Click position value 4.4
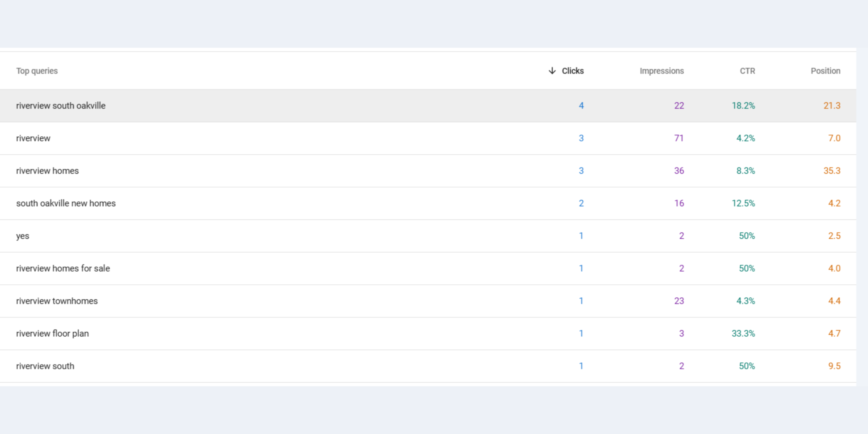Screen dimensions: 868x434 coord(834,301)
